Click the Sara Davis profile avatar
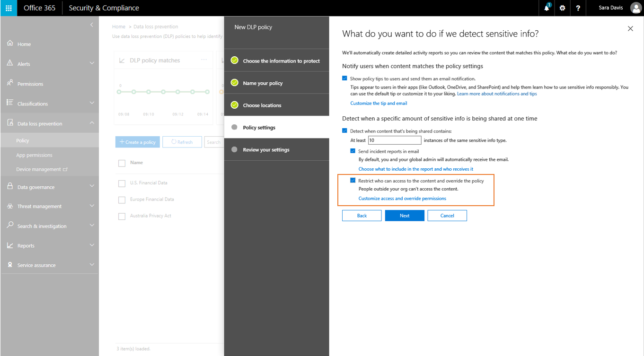 tap(636, 8)
